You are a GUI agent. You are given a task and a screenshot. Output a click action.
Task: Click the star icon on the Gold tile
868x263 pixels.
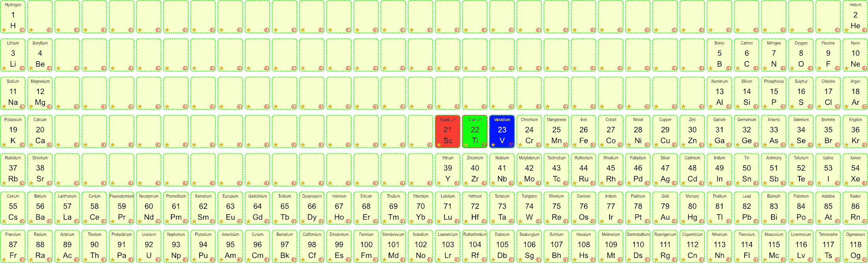(x=656, y=221)
